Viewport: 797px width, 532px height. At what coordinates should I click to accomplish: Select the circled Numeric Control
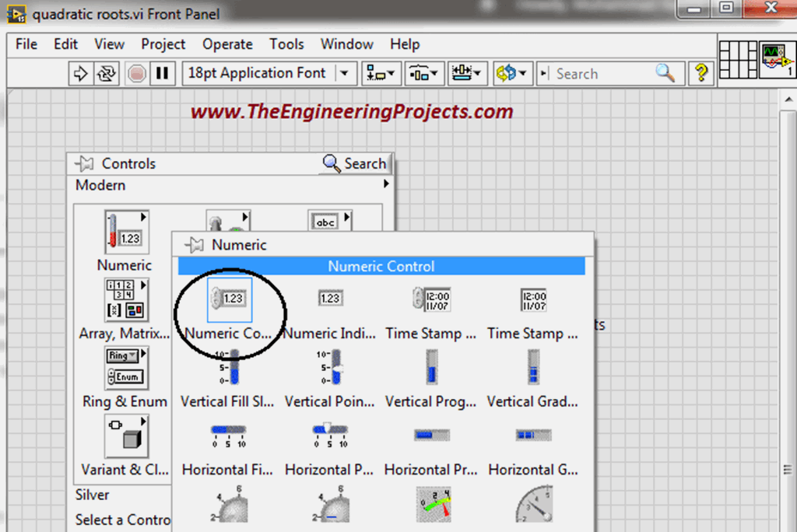click(x=228, y=298)
